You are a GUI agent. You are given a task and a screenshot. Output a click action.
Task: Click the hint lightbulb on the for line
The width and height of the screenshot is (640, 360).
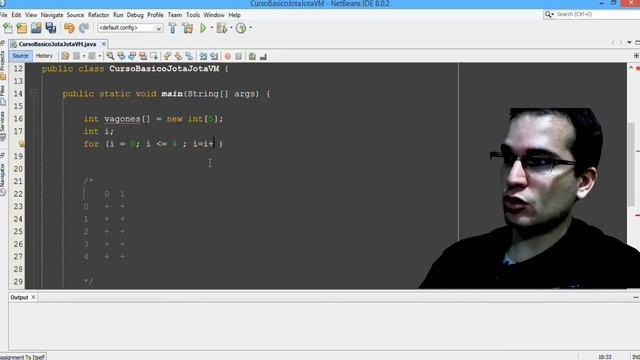22,144
